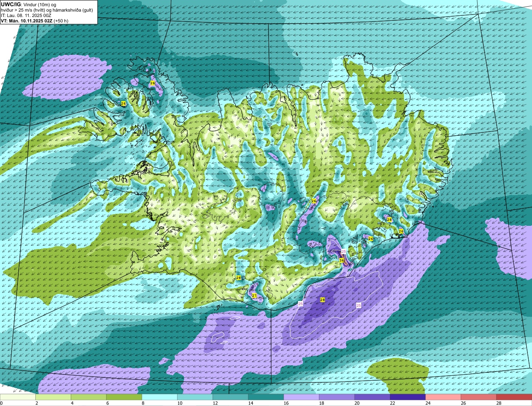Click the yellow "26" marker on the northernmost Westfjords tip
This screenshot has width=532, height=406.
pos(153,83)
